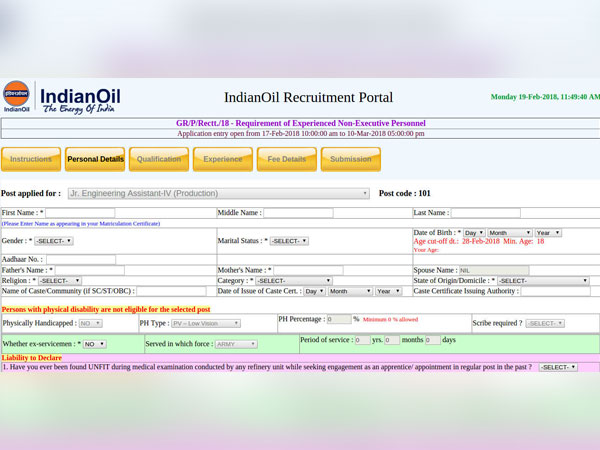Focus the Mother's Name field
This screenshot has height=450, width=600.
tap(308, 270)
